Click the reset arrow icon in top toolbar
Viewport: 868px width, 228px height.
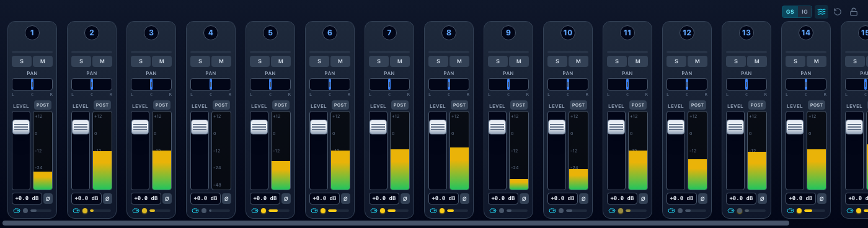pyautogui.click(x=838, y=12)
